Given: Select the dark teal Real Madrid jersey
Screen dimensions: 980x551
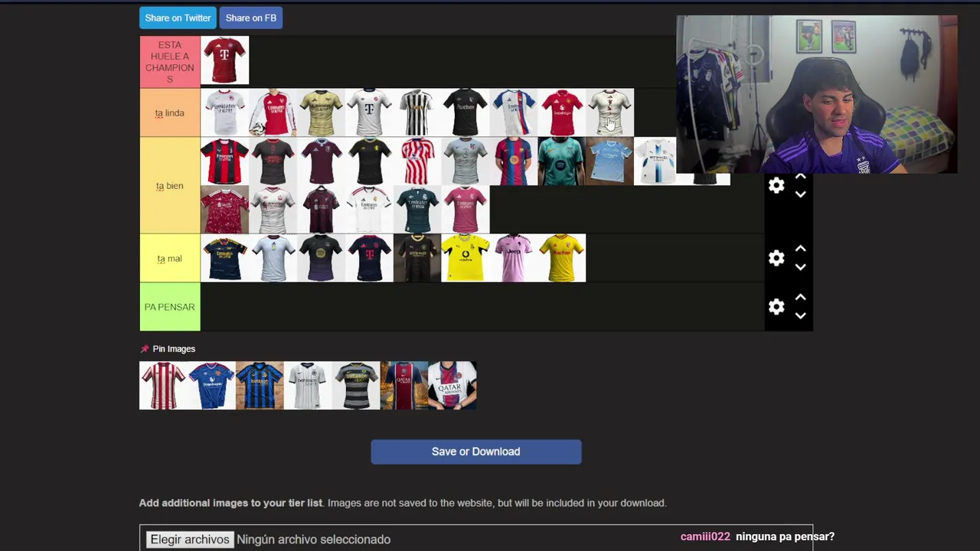Looking at the screenshot, I should 418,210.
